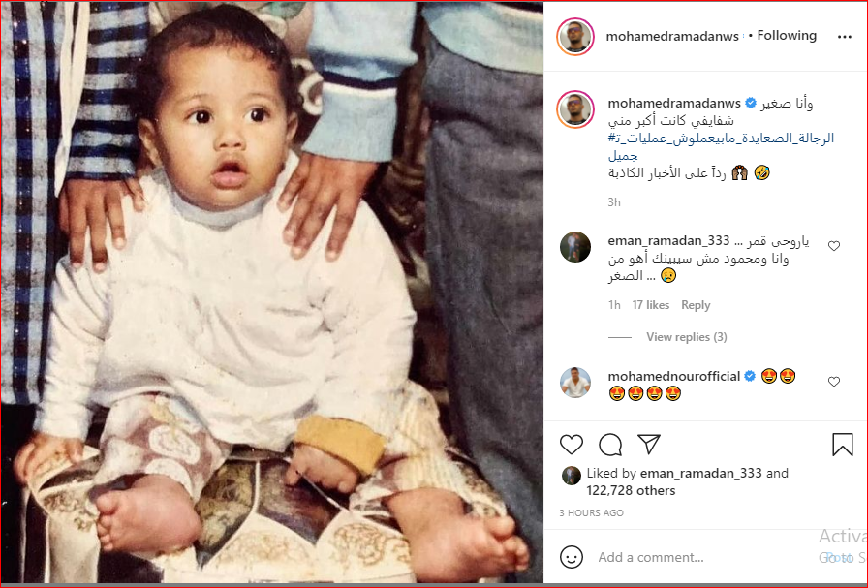The height and width of the screenshot is (588, 868).
Task: Expand View replies (3)
Action: 687,337
